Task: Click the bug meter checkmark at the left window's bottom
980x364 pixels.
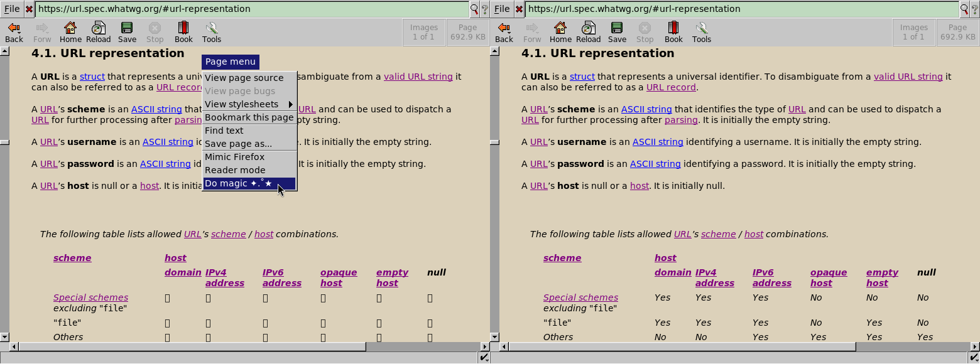Action: point(484,357)
